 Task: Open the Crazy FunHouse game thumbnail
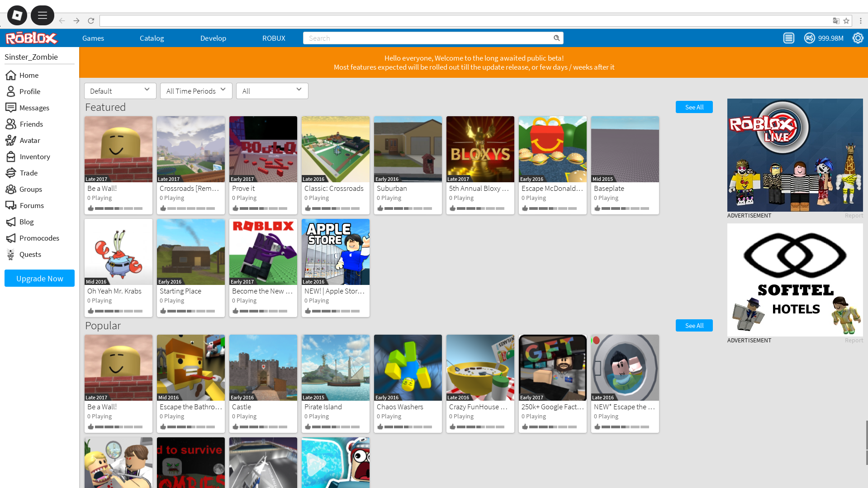[x=480, y=368]
